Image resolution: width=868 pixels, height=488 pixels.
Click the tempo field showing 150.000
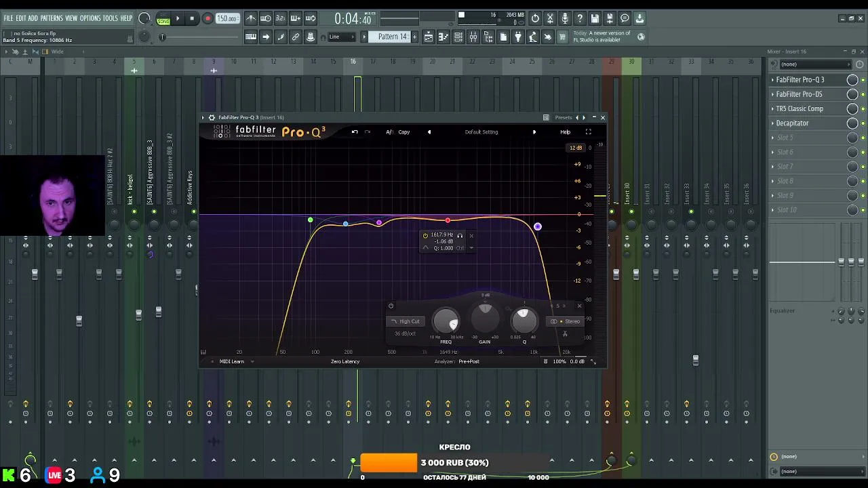(228, 19)
